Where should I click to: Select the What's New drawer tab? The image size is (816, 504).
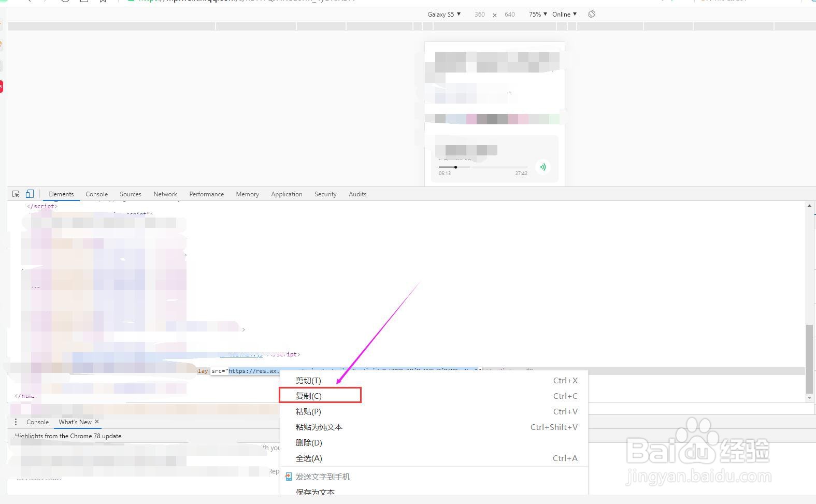click(75, 422)
